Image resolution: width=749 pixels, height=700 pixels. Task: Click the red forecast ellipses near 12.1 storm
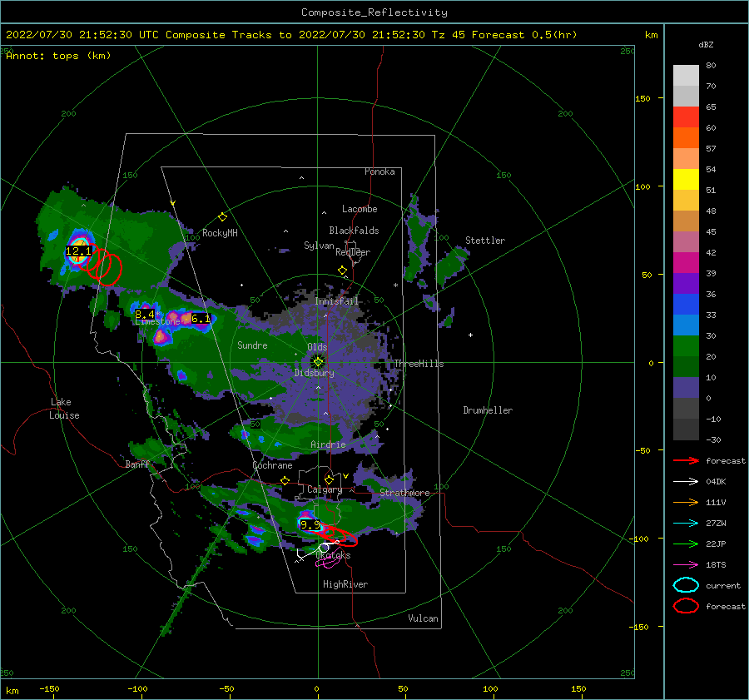[x=101, y=264]
